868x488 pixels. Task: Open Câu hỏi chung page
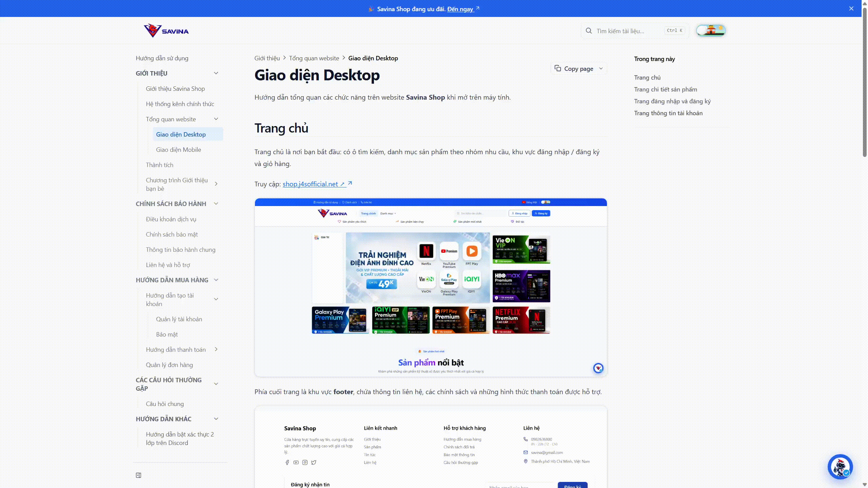165,404
